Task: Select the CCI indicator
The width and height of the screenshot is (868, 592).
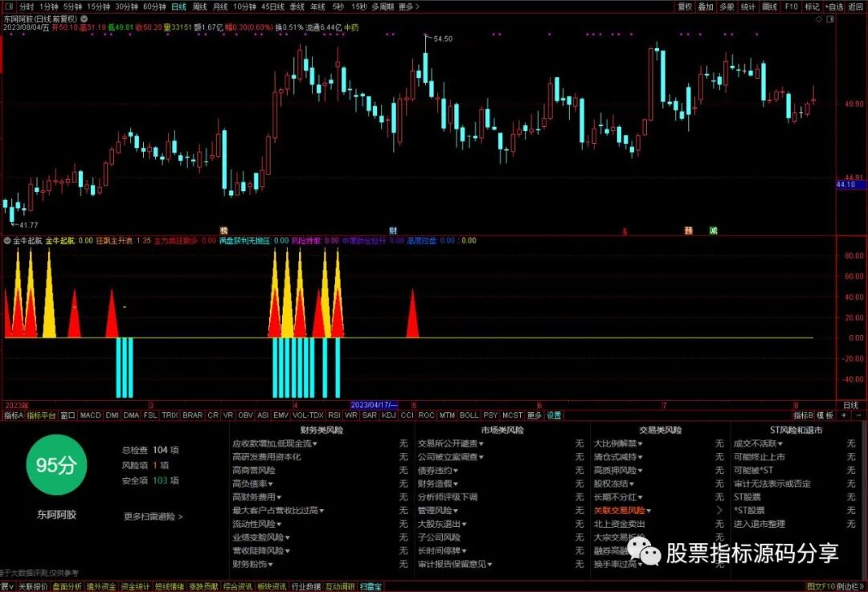Action: (x=407, y=415)
